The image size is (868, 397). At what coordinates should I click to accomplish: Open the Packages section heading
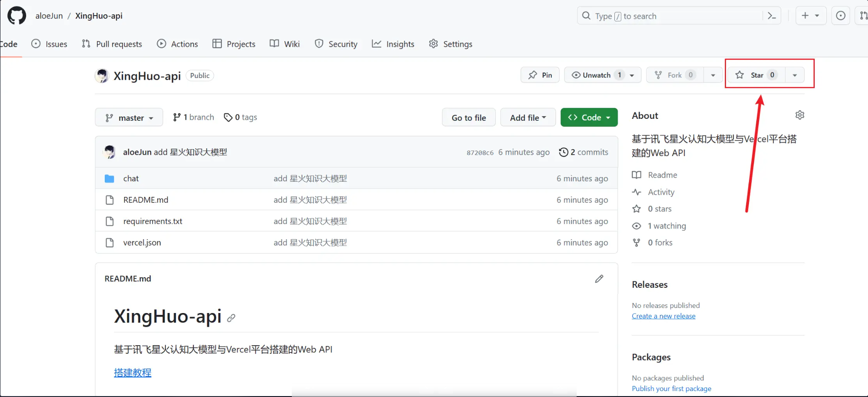click(651, 357)
